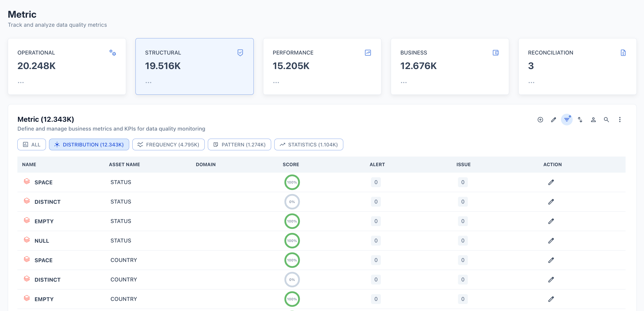The image size is (644, 311).
Task: Click the stack icon beside EMPTY COUNTRY row
Action: pos(27,298)
